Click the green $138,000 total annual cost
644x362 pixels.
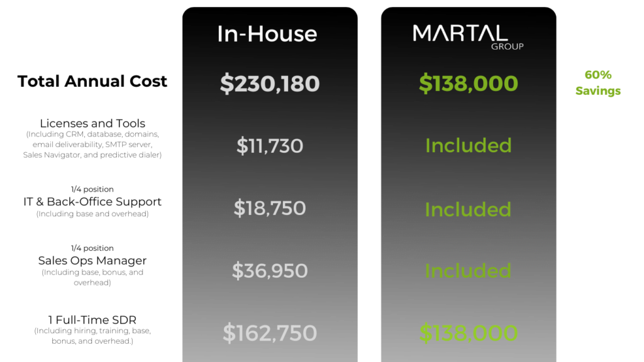coord(469,84)
